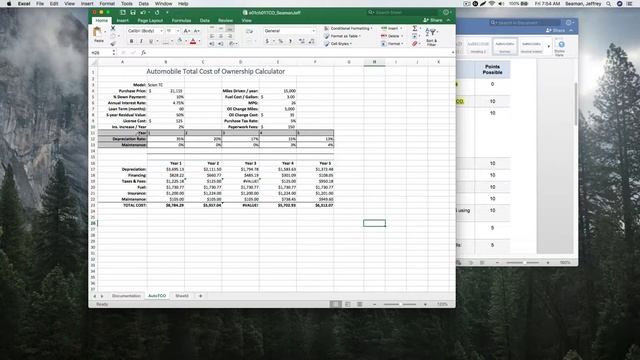The image size is (640, 360).
Task: Click previous sheet navigation arrow
Action: pyautogui.click(x=95, y=296)
